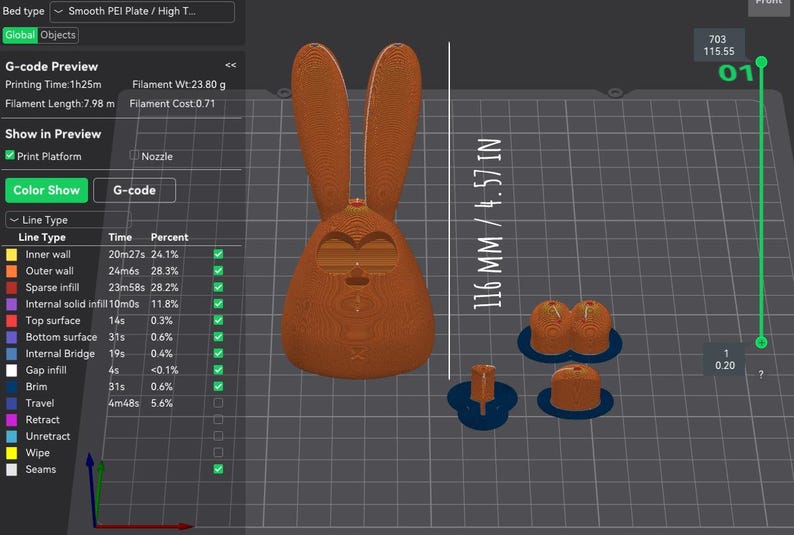Enable Unretract visibility checkbox
This screenshot has width=794, height=535.
(x=218, y=436)
